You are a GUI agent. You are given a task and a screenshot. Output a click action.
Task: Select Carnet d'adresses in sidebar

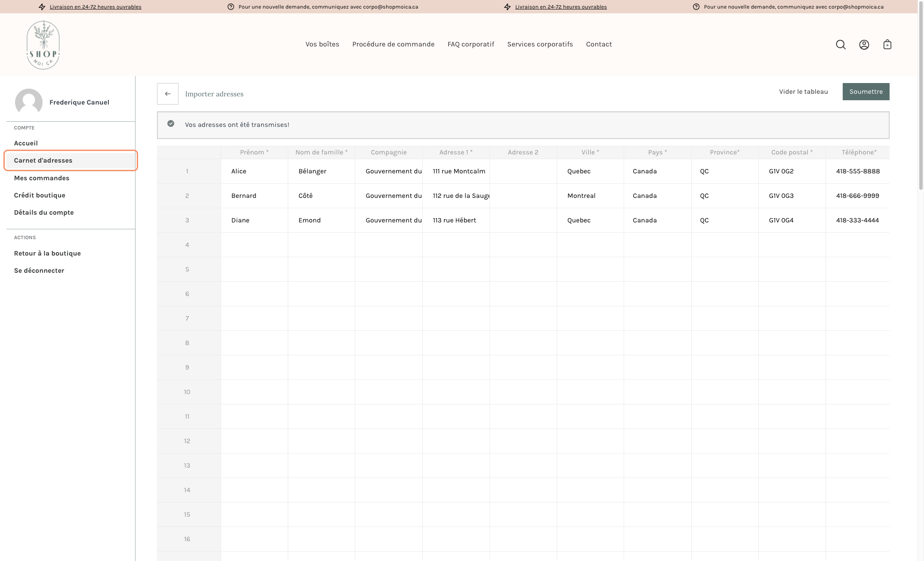coord(71,160)
